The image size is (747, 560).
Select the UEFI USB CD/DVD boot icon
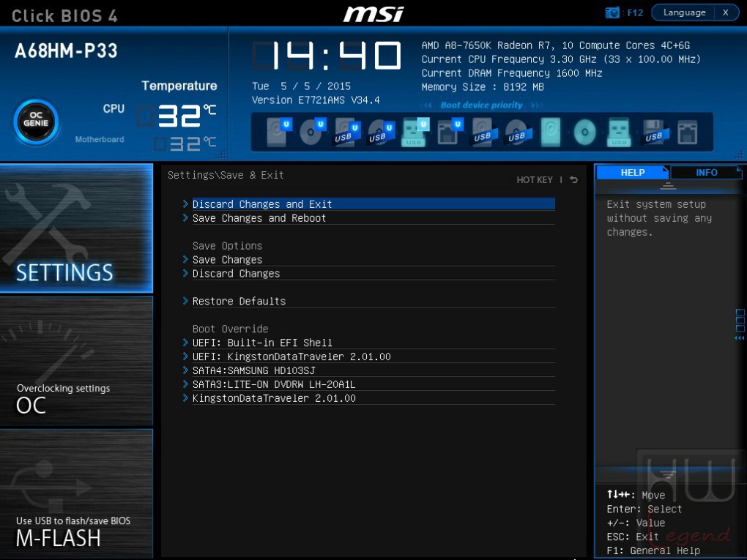coord(381,132)
